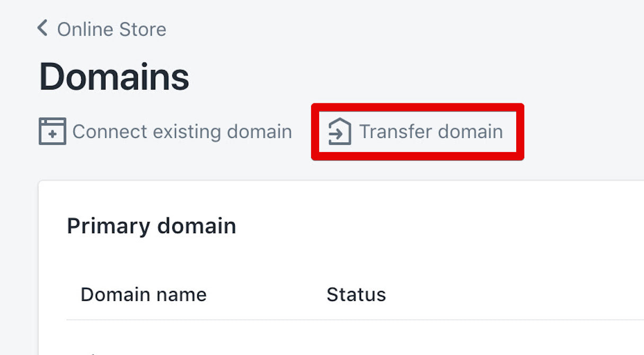This screenshot has width=644, height=355.
Task: Select the Transfer domain text button
Action: 431,131
